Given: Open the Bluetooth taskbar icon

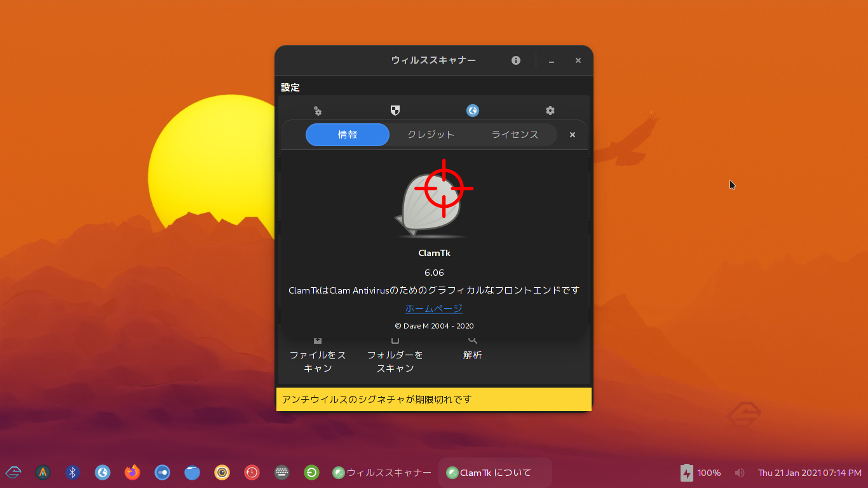Looking at the screenshot, I should coord(72,472).
